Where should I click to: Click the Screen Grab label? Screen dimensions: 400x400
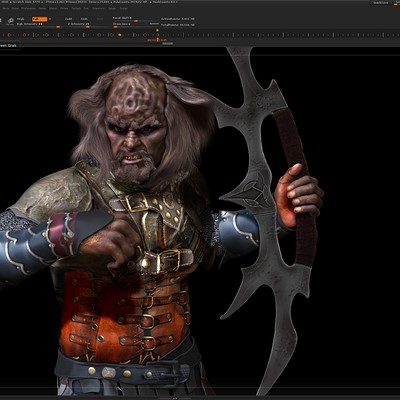(9, 45)
